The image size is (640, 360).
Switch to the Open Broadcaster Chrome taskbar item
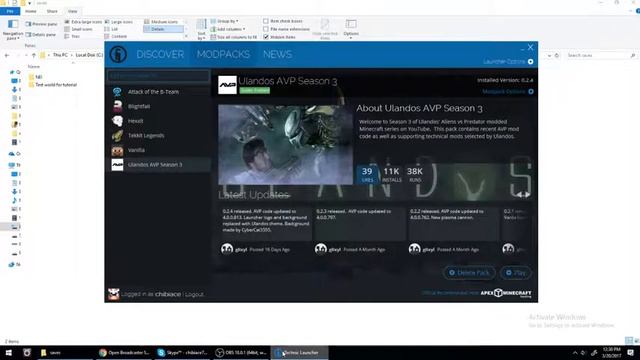(124, 353)
